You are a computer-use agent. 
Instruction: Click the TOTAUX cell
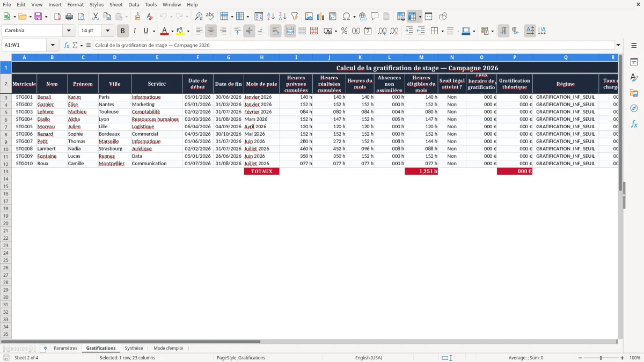click(x=262, y=172)
